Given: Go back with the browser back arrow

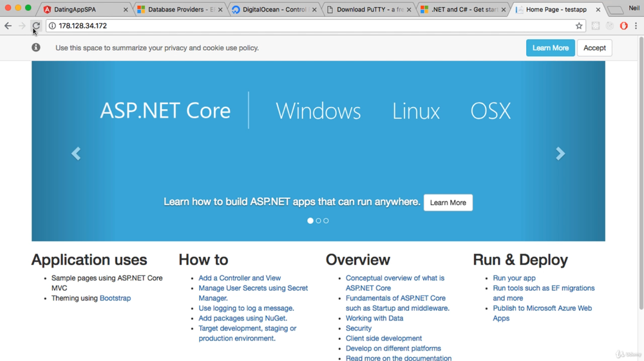Looking at the screenshot, I should point(8,26).
